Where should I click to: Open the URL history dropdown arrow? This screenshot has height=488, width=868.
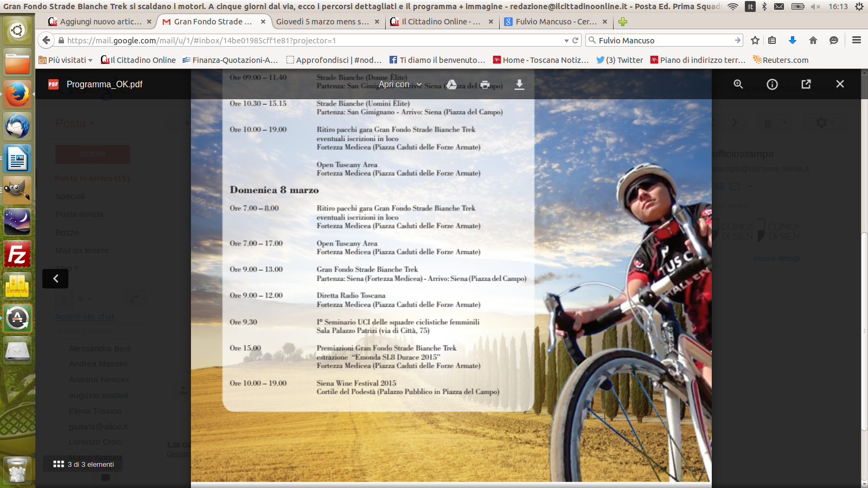pos(566,41)
